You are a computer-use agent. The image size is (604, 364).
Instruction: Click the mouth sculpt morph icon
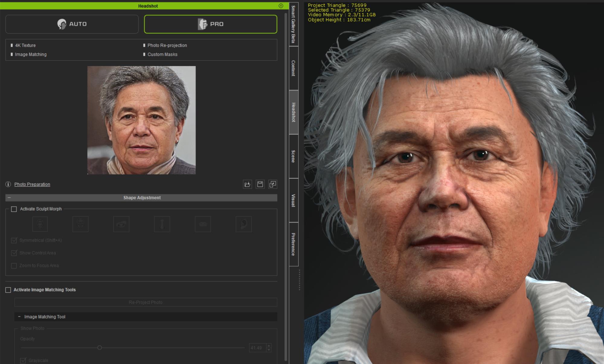[203, 224]
